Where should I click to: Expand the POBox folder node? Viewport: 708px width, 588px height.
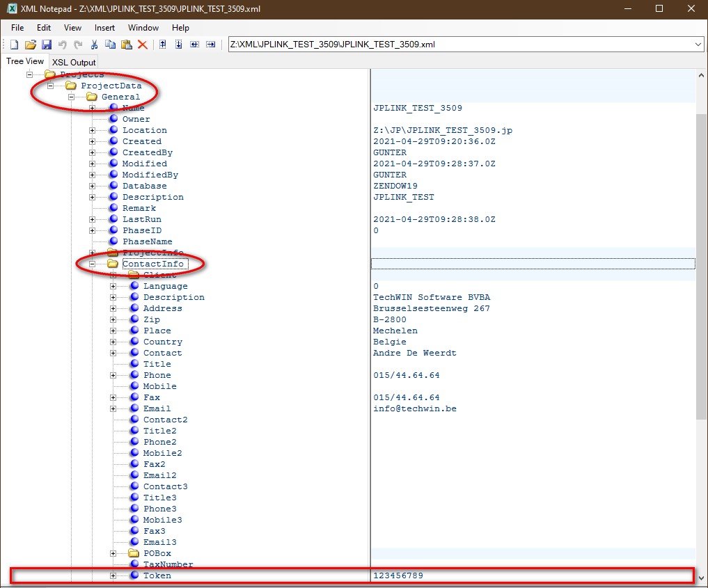113,554
